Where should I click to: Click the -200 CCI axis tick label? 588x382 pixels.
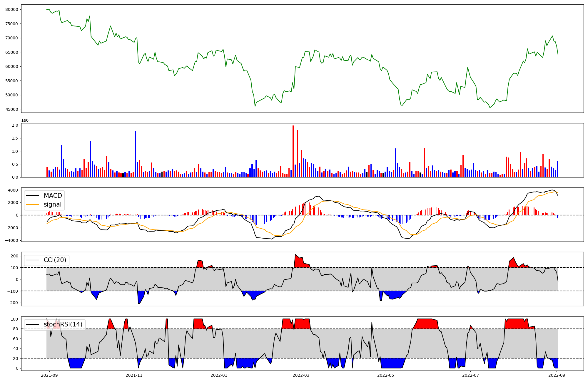pos(13,303)
